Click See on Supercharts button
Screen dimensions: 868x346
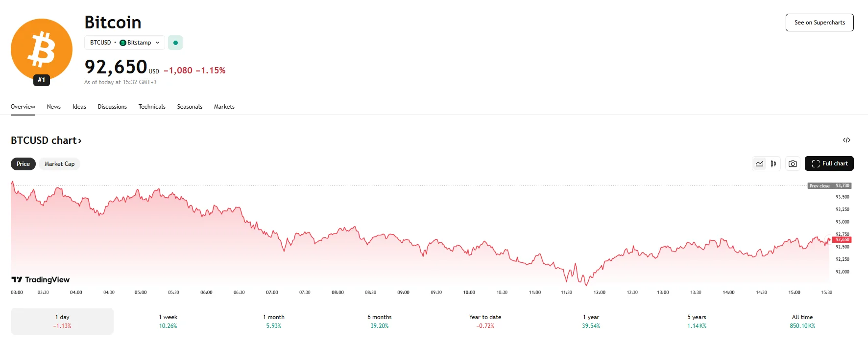(819, 23)
